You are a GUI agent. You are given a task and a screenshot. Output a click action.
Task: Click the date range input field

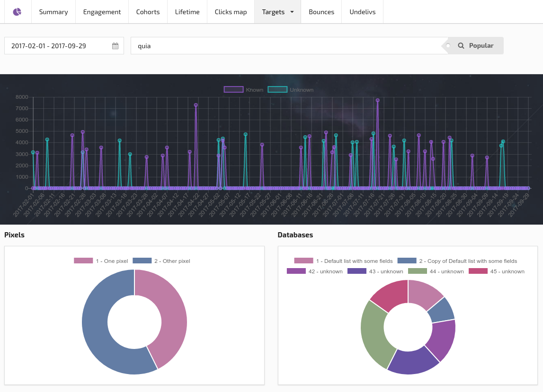point(64,46)
